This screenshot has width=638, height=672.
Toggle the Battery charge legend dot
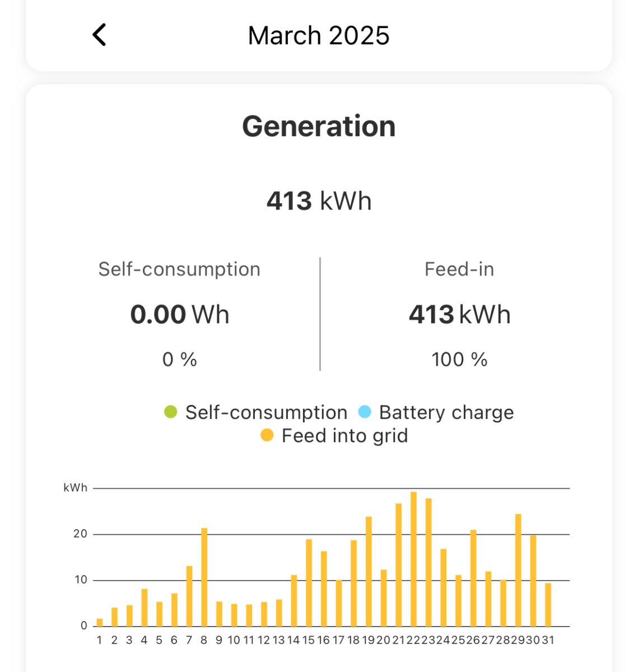(x=365, y=412)
